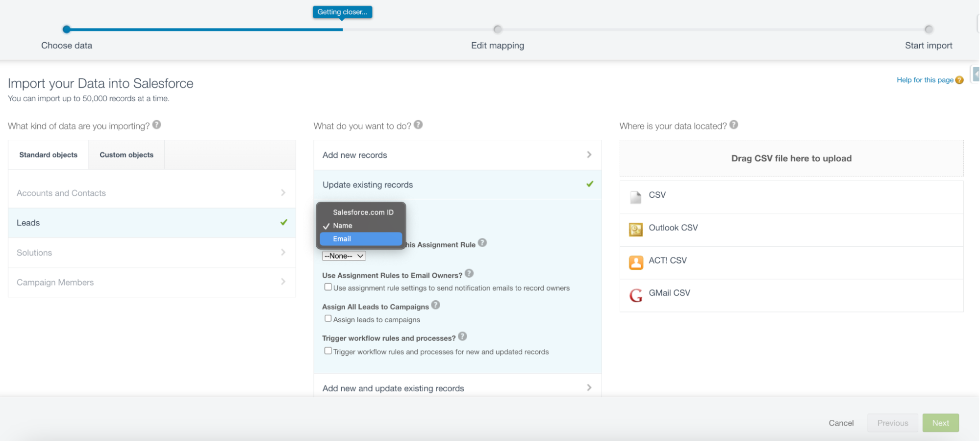Expand Accounts and Contacts chevron
This screenshot has height=441, width=980.
point(283,193)
